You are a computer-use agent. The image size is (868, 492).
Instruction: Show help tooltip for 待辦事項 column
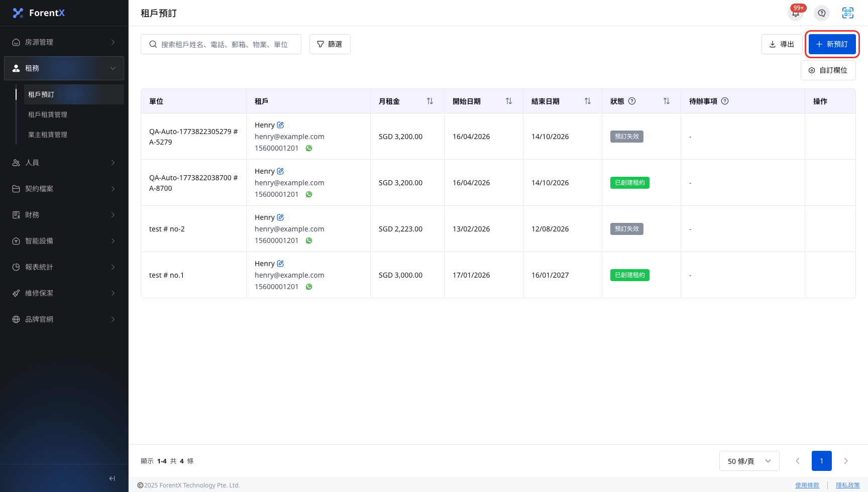725,101
